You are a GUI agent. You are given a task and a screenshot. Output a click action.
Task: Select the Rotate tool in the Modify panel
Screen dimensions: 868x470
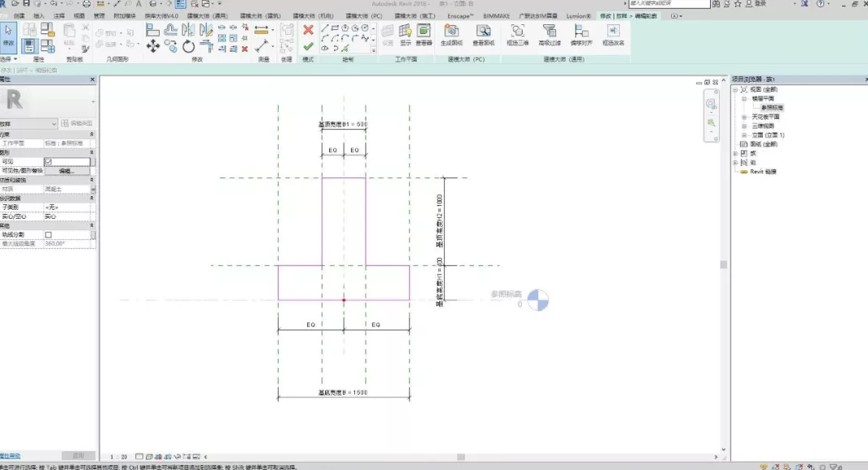(188, 46)
